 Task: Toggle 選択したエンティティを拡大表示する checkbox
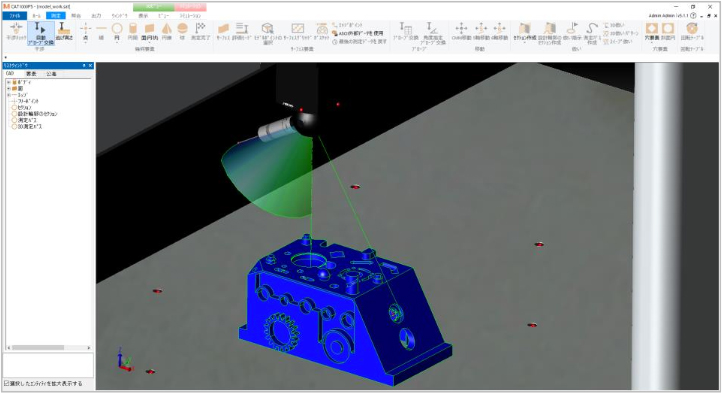(x=6, y=383)
